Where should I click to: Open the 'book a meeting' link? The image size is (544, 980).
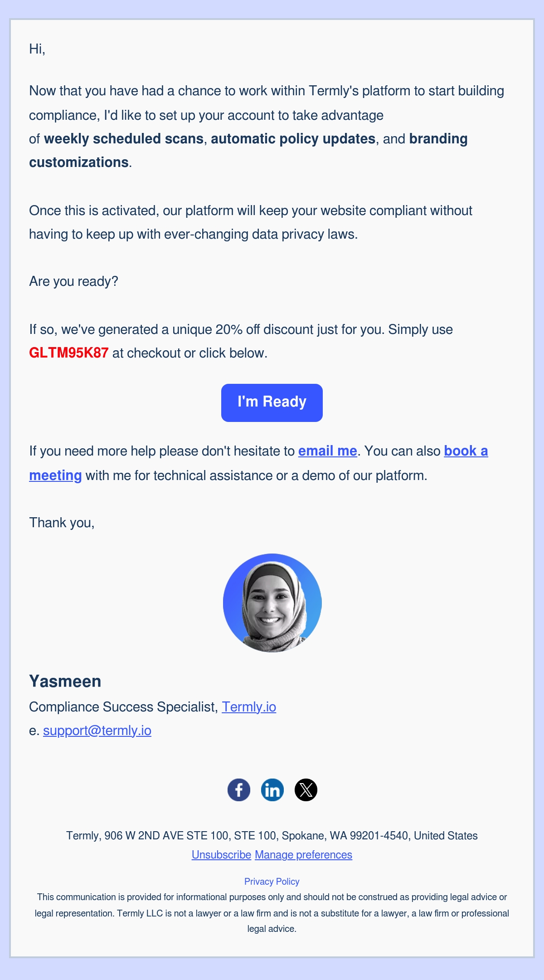point(466,451)
